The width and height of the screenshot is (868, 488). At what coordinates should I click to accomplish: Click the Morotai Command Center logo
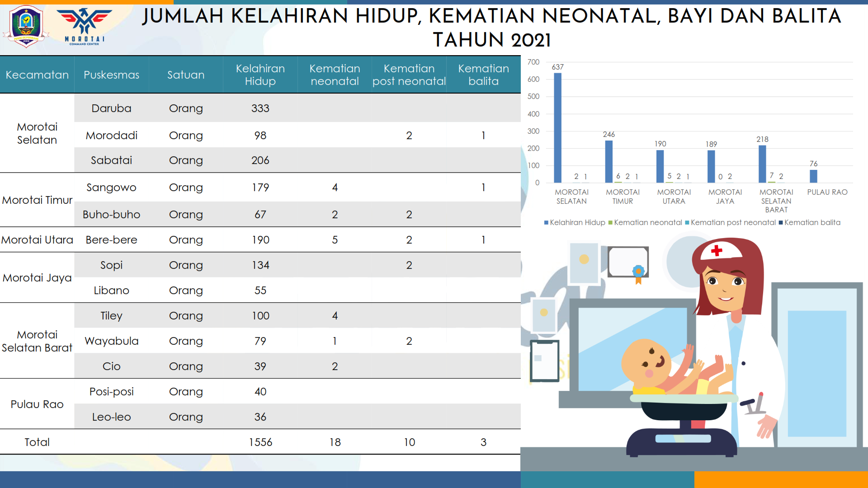coord(85,26)
